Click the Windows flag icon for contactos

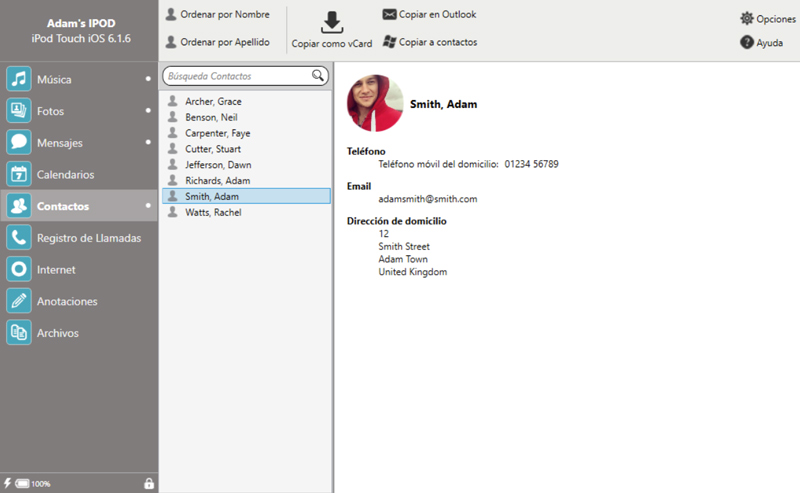click(x=389, y=42)
